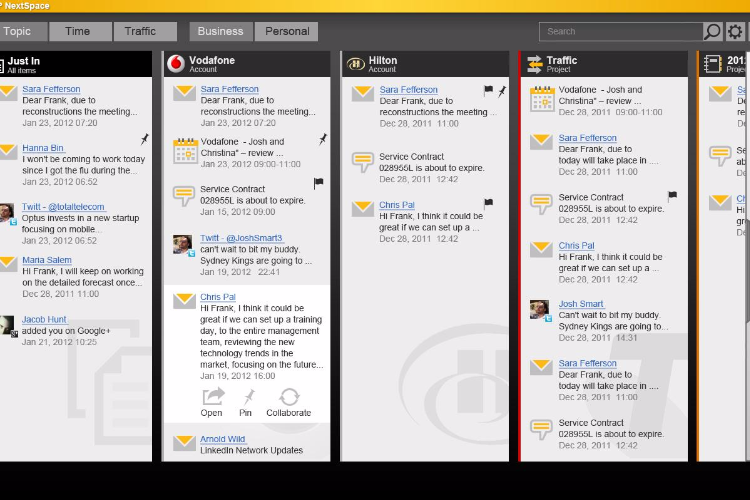Select 'LinkedIn Network Updates' text

point(252,450)
